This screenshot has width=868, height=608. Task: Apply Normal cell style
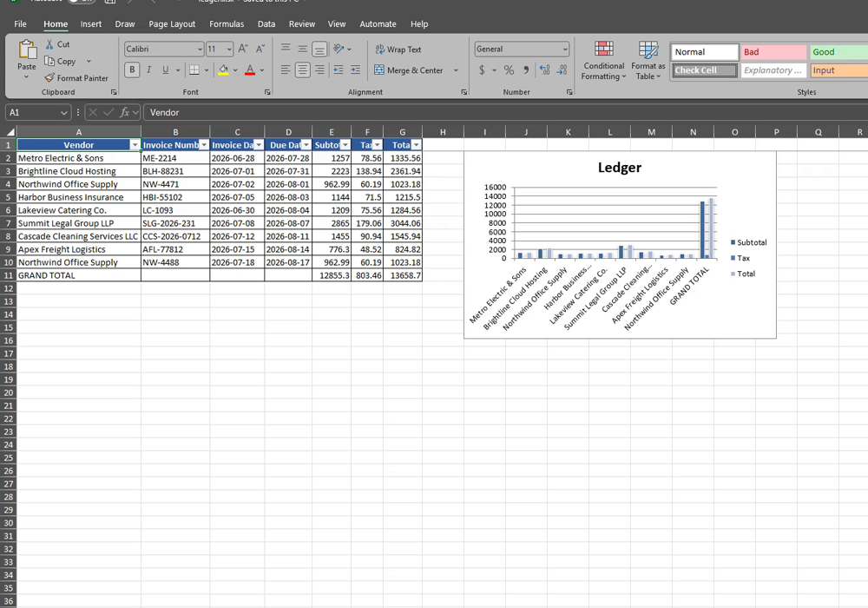(x=705, y=52)
